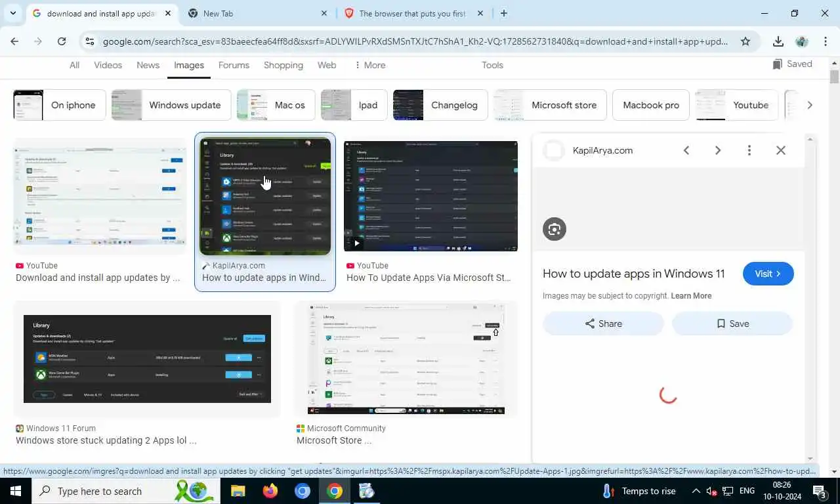840x504 pixels.
Task: Launch Firefox from the taskbar
Action: tap(270, 491)
